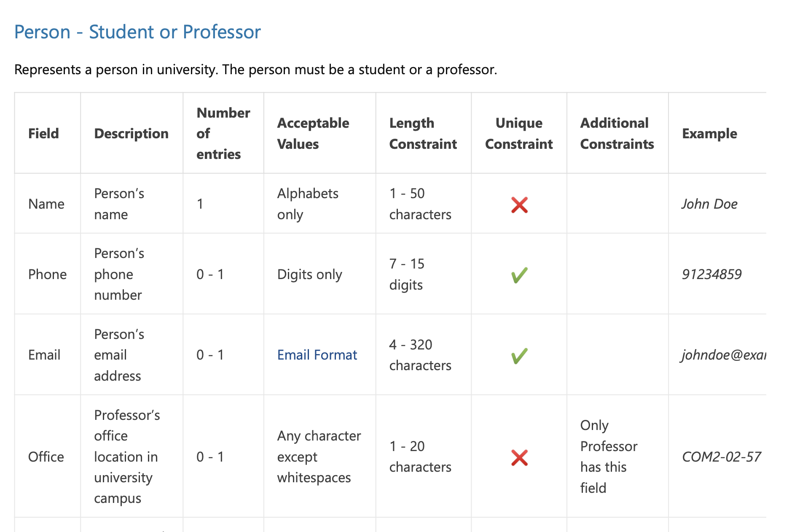Click the 91234859 phone example
The image size is (800, 532).
[712, 274]
